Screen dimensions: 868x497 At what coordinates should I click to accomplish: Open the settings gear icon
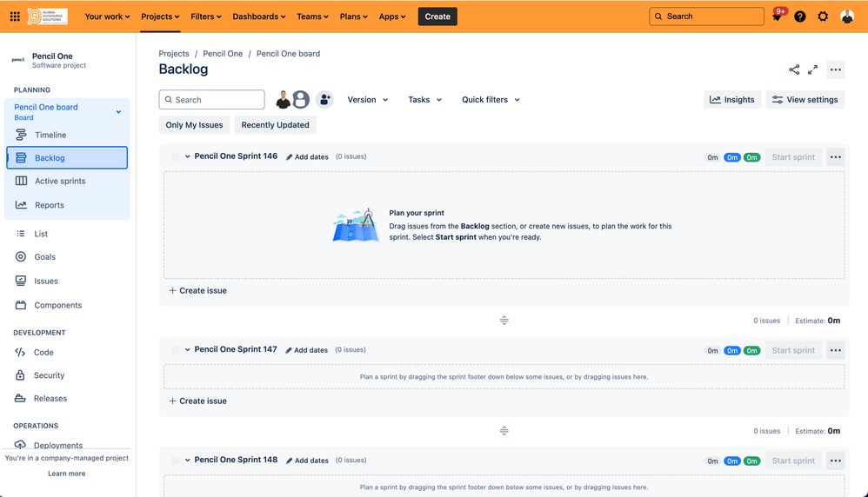(x=823, y=17)
